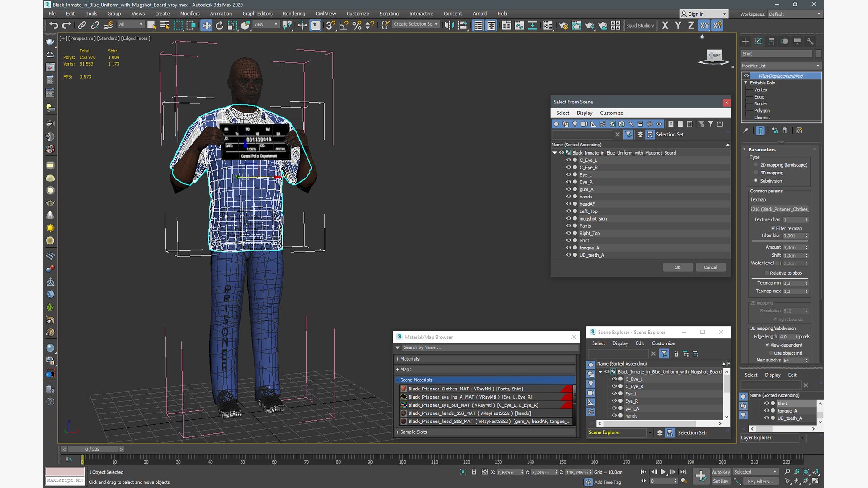
Task: Expand the Materials section
Action: click(x=409, y=359)
